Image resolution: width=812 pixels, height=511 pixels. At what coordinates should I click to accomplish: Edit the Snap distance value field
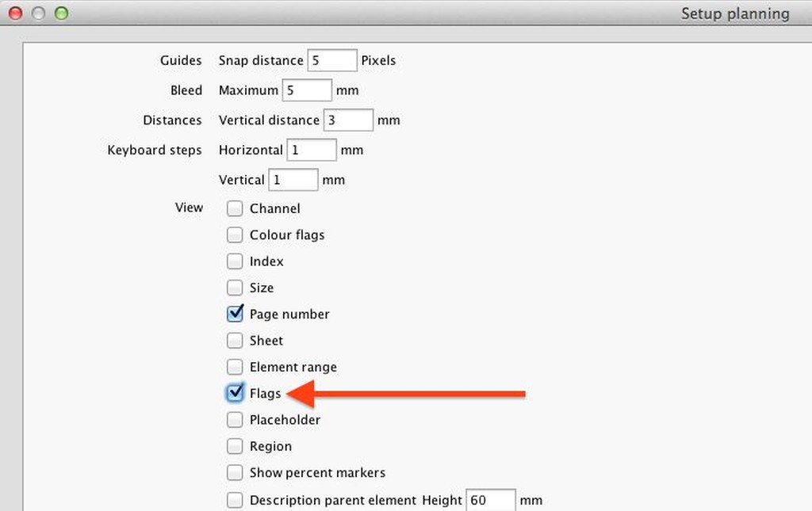(332, 59)
